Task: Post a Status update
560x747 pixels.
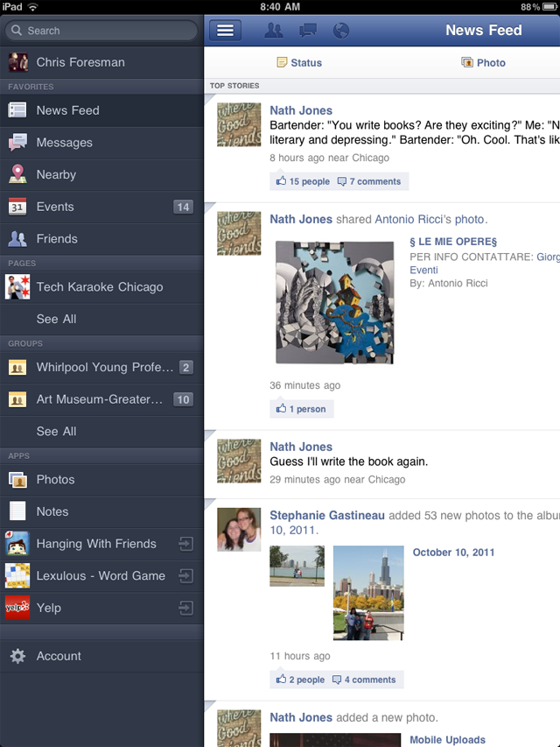Action: point(299,62)
